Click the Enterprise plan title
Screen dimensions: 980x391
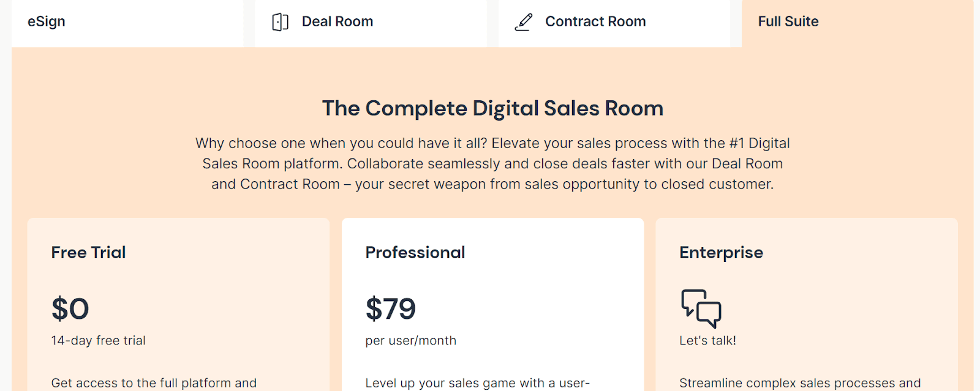(x=721, y=252)
